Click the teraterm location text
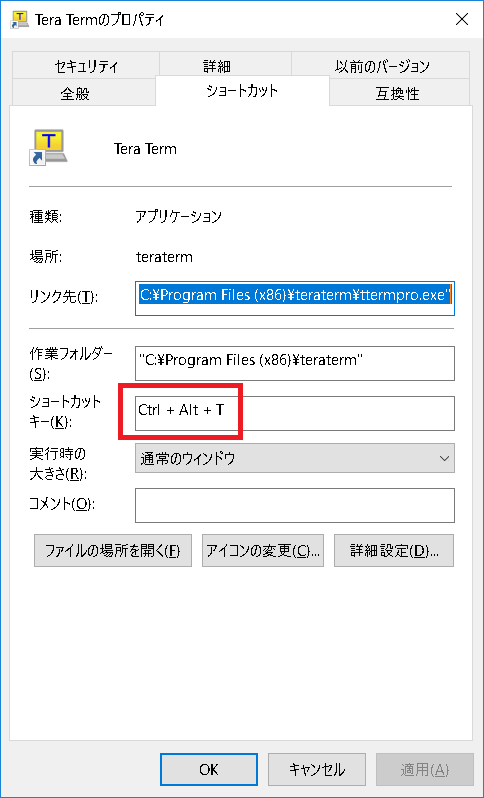Image resolution: width=484 pixels, height=798 pixels. pos(164,257)
